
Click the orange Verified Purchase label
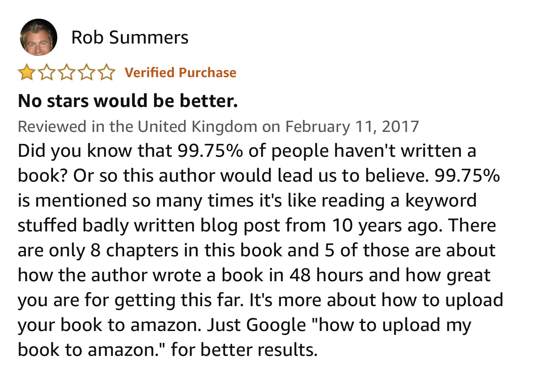coord(181,73)
